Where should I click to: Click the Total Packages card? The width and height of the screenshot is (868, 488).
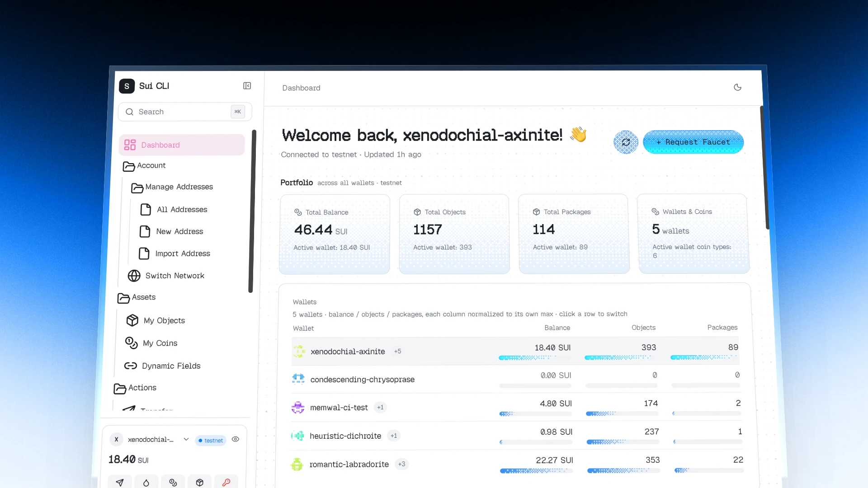pyautogui.click(x=574, y=234)
